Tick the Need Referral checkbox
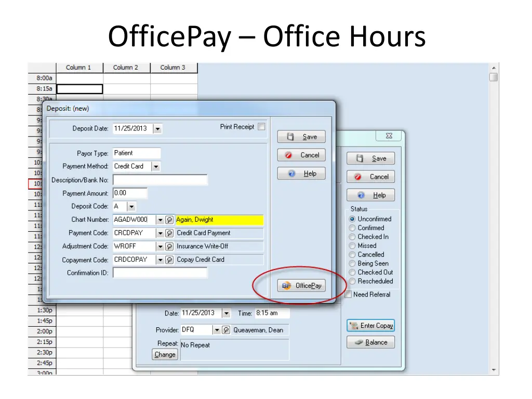532x399 pixels. coord(348,295)
